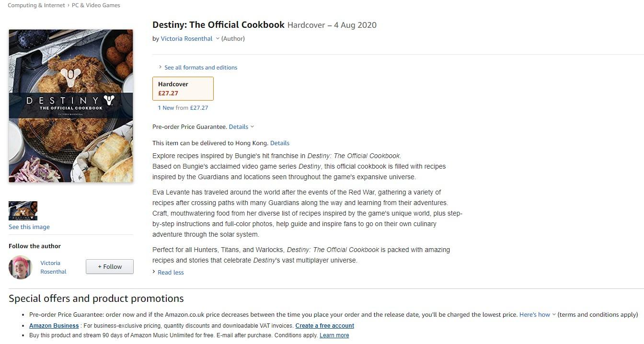Select the Hardcover £27.27 format box
The height and width of the screenshot is (344, 644).
pyautogui.click(x=183, y=89)
